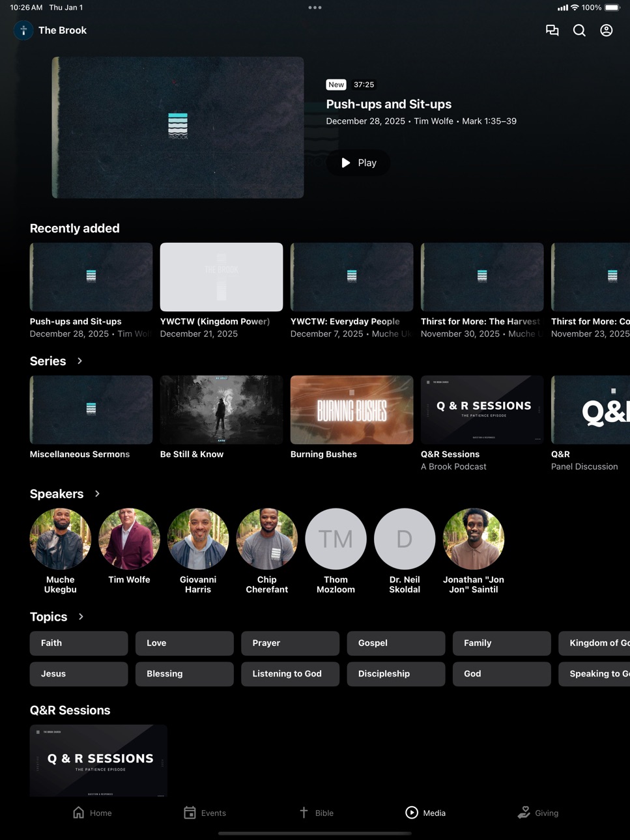Choose the Prayer topic

point(291,643)
